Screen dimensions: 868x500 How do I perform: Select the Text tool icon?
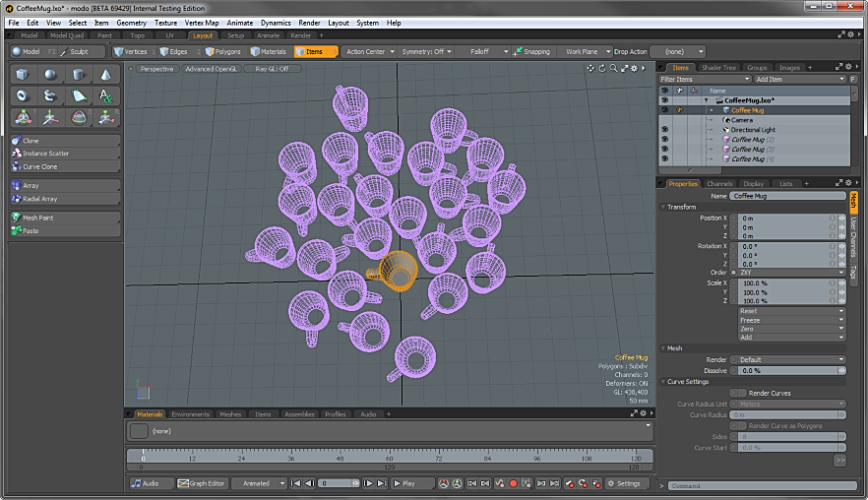click(x=105, y=95)
